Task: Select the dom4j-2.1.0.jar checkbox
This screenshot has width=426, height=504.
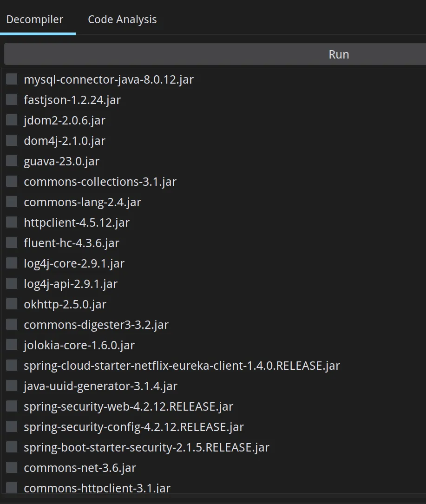Action: 12,141
